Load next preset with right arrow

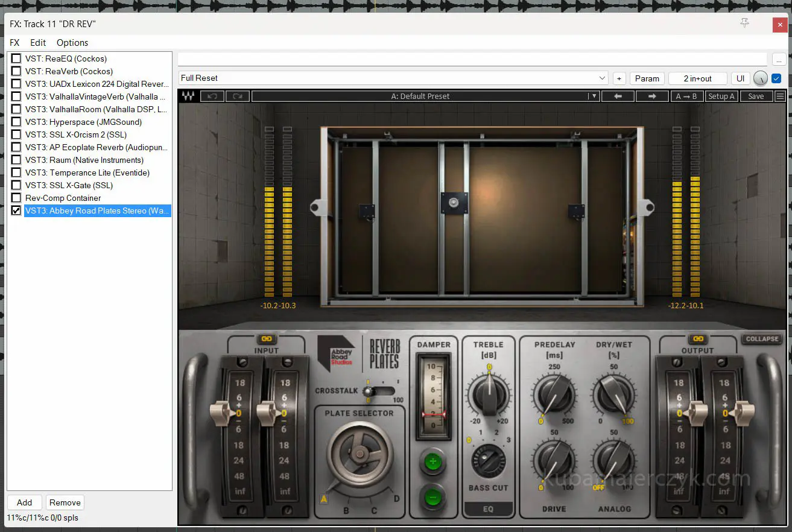pyautogui.click(x=652, y=97)
